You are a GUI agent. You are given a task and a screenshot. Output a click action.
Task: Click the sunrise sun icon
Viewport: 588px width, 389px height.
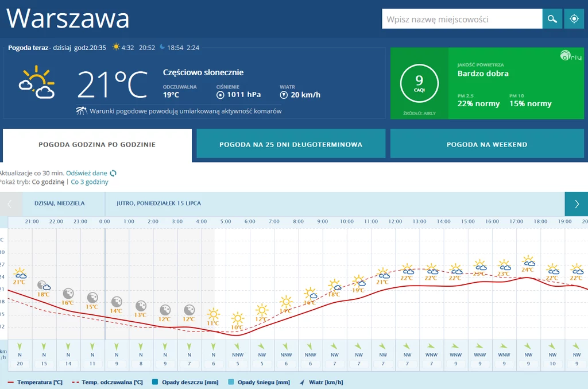click(x=116, y=47)
